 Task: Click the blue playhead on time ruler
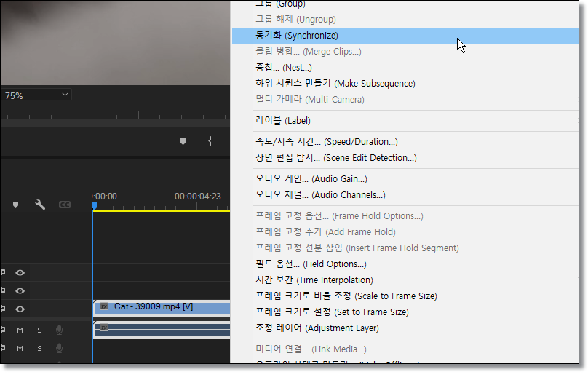tap(95, 205)
